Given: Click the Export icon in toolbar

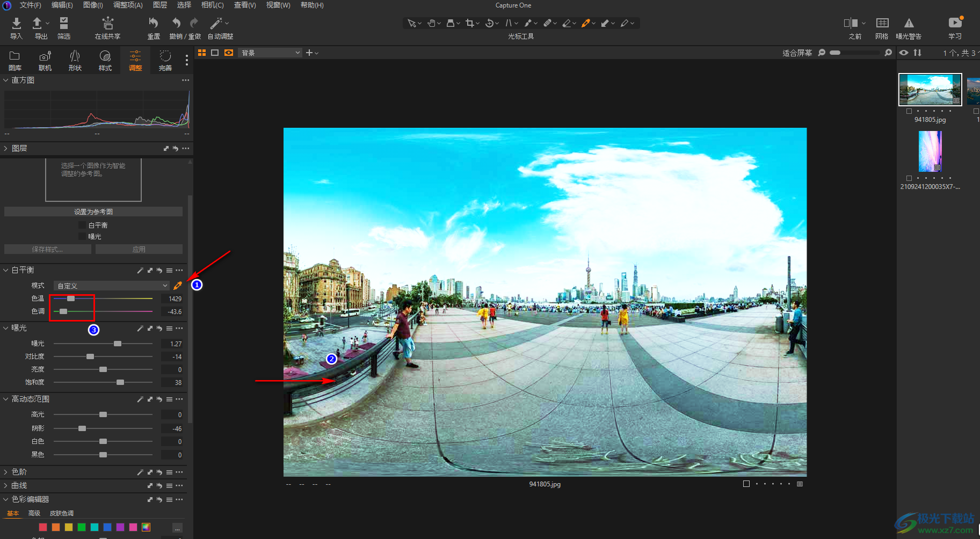Looking at the screenshot, I should tap(37, 24).
